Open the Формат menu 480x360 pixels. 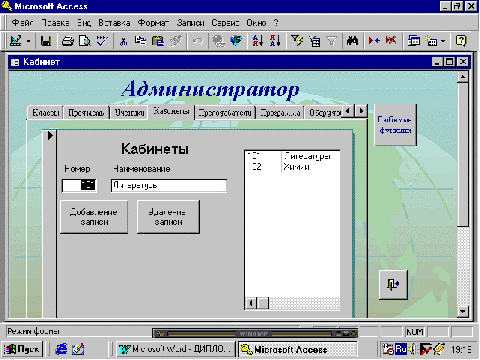tap(153, 23)
